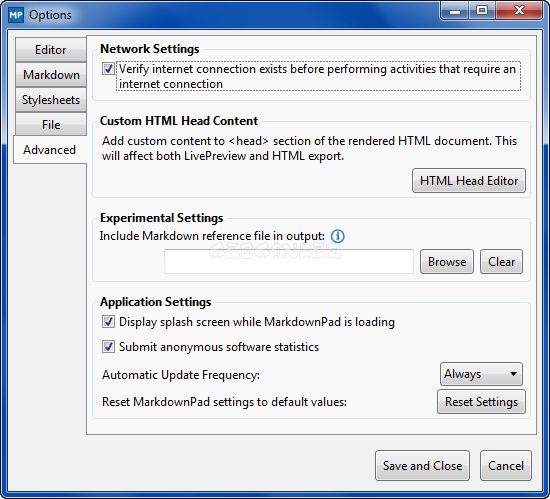Browse for a Markdown reference file

click(447, 262)
